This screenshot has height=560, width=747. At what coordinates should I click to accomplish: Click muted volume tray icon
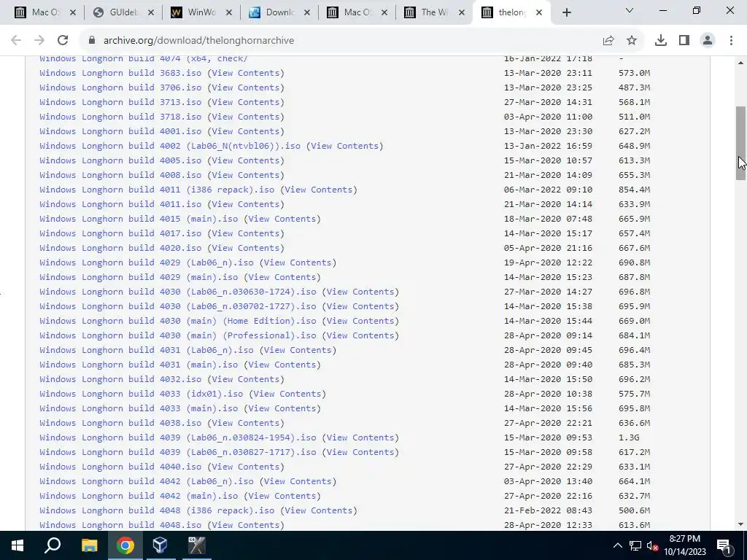653,545
